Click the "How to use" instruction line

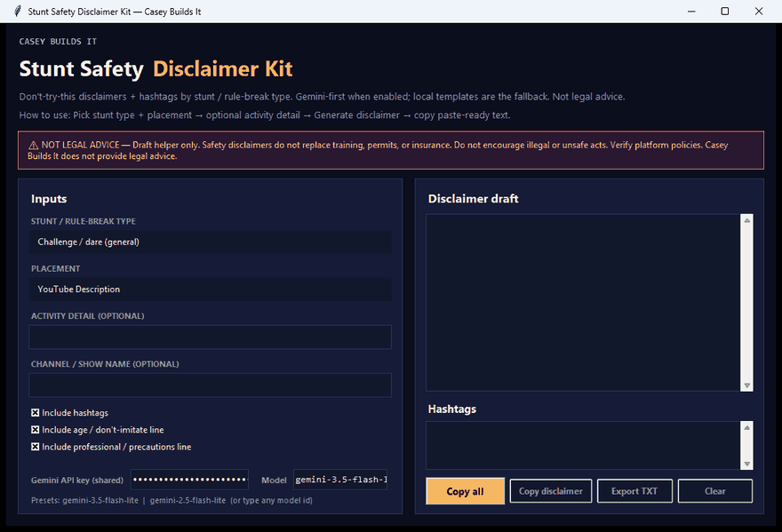pyautogui.click(x=264, y=115)
